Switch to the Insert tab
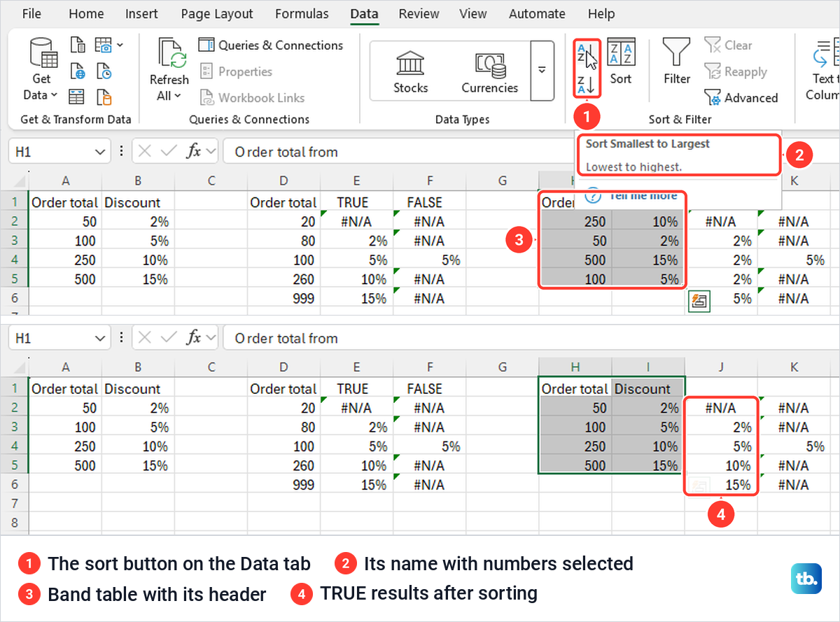This screenshot has height=622, width=840. click(141, 14)
